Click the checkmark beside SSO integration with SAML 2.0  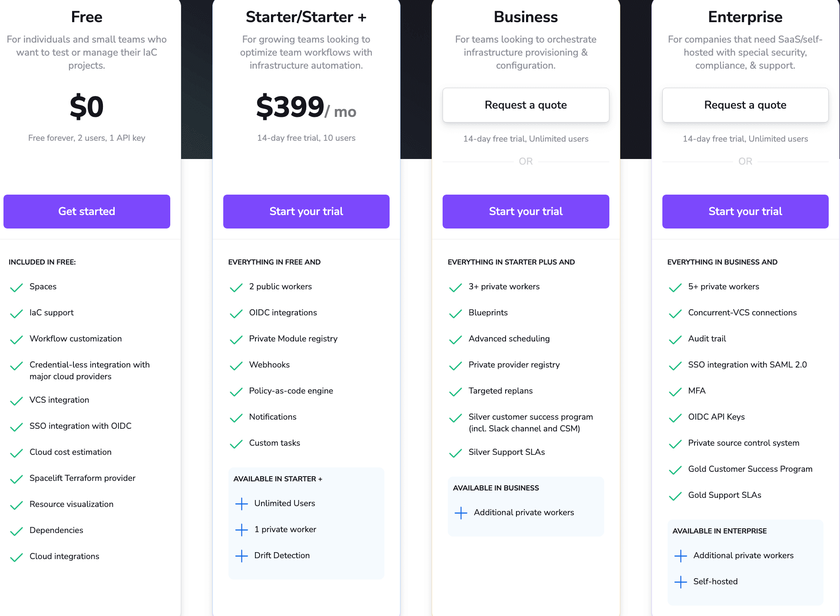coord(675,365)
